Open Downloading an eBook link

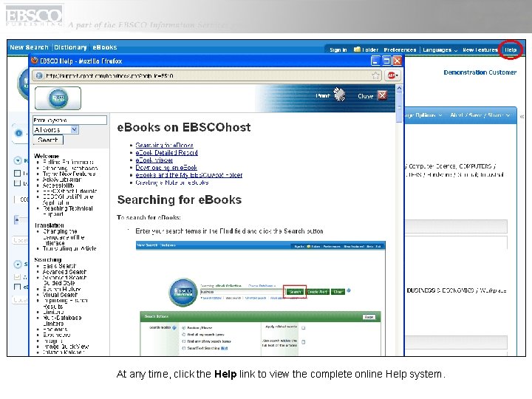[166, 168]
